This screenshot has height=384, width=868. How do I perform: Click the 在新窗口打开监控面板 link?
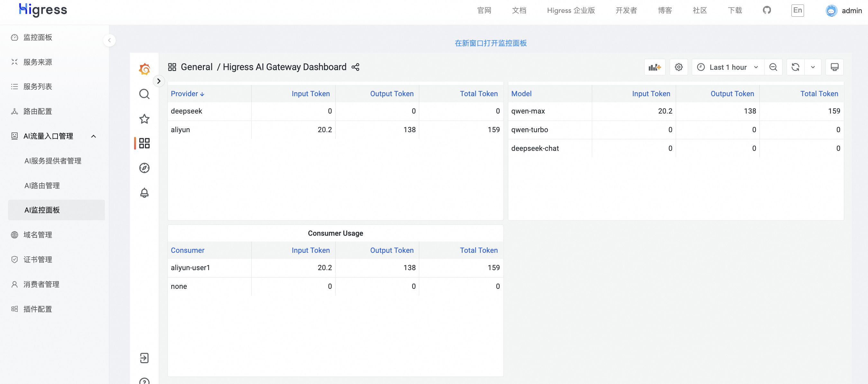click(x=490, y=43)
